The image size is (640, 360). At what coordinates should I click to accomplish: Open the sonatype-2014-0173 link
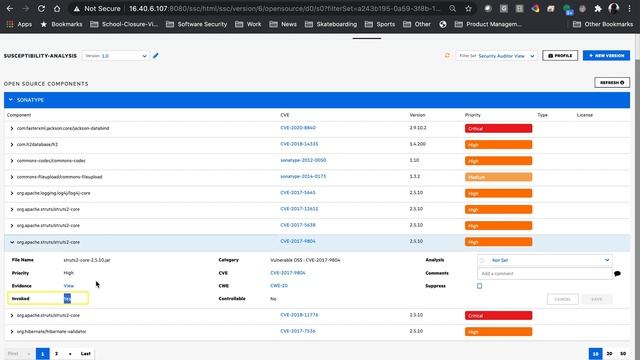coord(303,176)
